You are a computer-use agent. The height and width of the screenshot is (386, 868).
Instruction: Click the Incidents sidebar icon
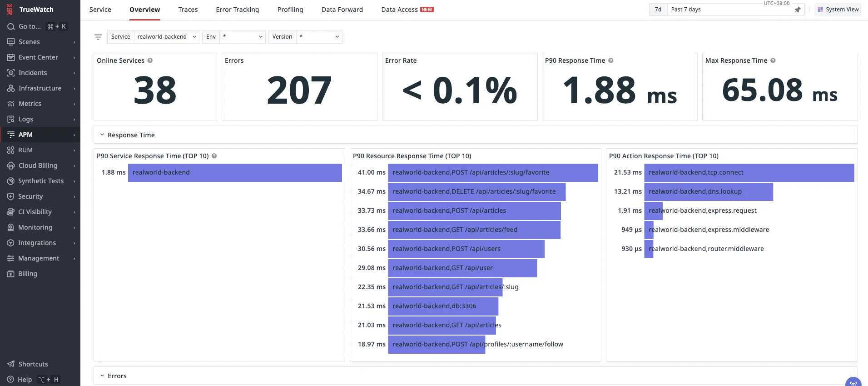tap(11, 73)
